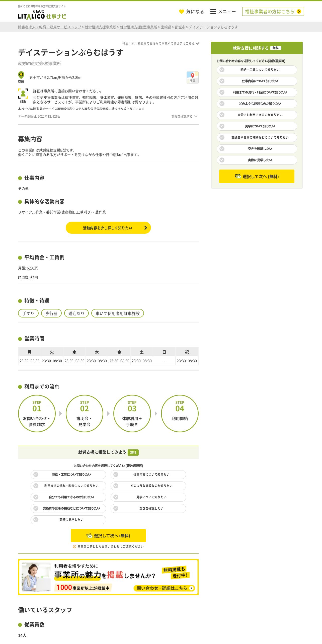Open 事業所の魅力を掲載しませんか banner
Screen dimensions: 322x644
pos(108,577)
